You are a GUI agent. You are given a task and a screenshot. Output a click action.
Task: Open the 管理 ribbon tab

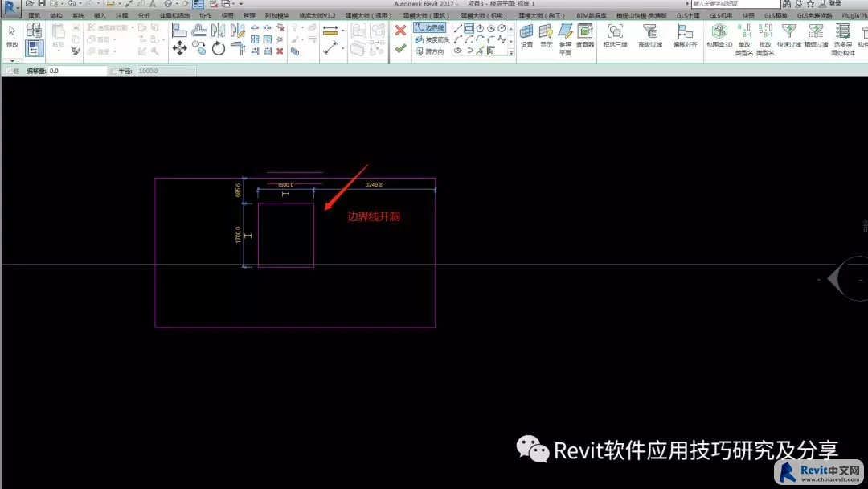pyautogui.click(x=250, y=15)
